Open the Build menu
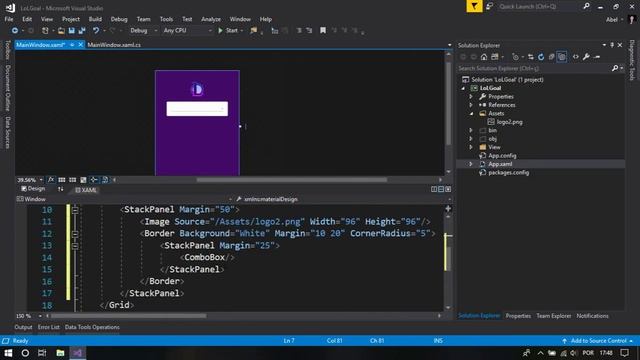 tap(95, 19)
